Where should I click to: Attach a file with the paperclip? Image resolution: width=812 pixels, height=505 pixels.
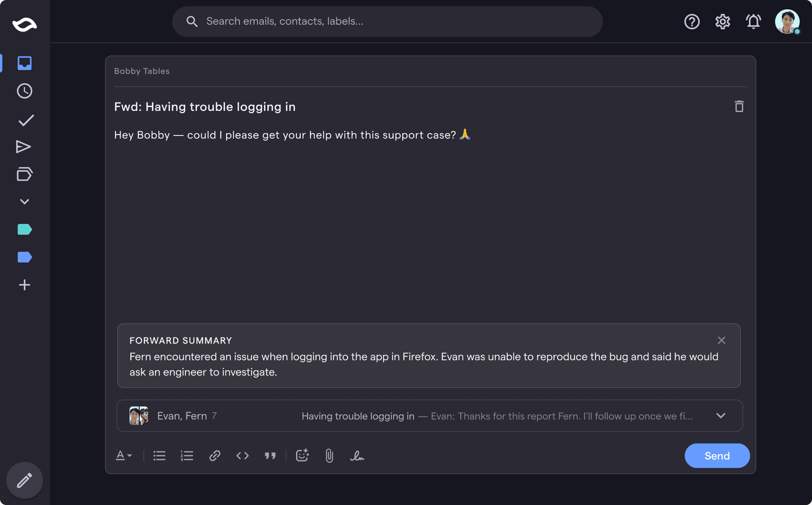click(329, 456)
